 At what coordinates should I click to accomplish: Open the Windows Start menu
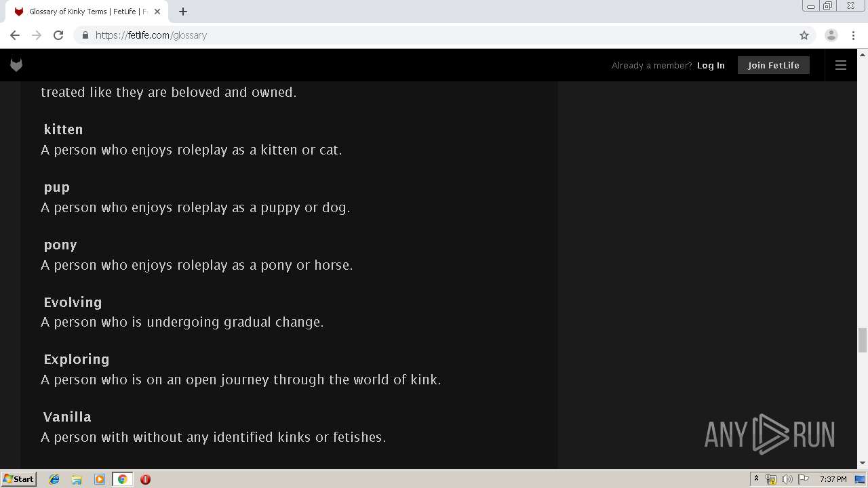[x=18, y=479]
